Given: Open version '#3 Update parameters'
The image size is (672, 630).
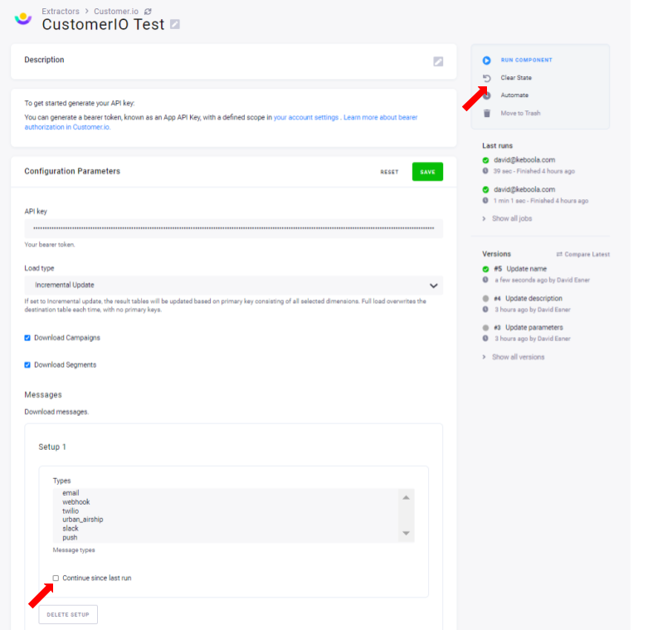Looking at the screenshot, I should (x=528, y=328).
